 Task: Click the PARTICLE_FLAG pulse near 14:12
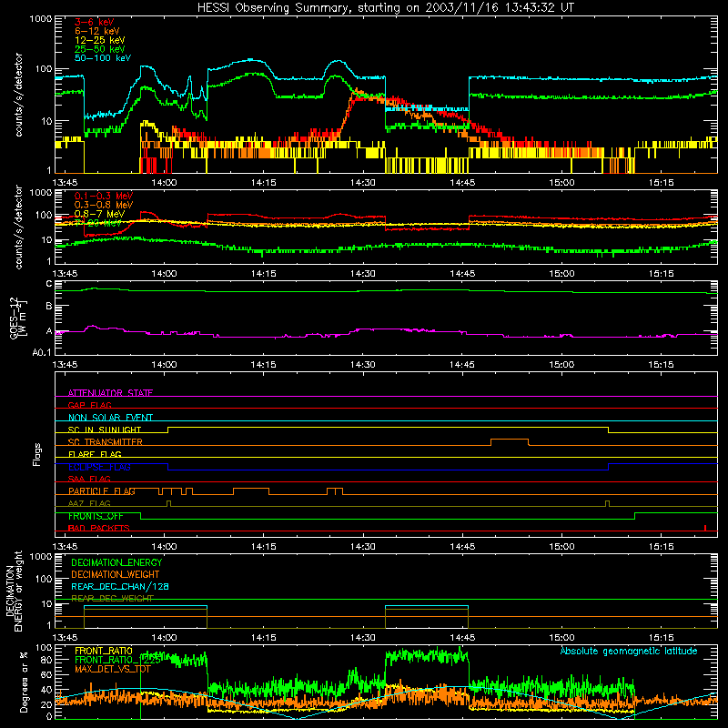tap(251, 491)
